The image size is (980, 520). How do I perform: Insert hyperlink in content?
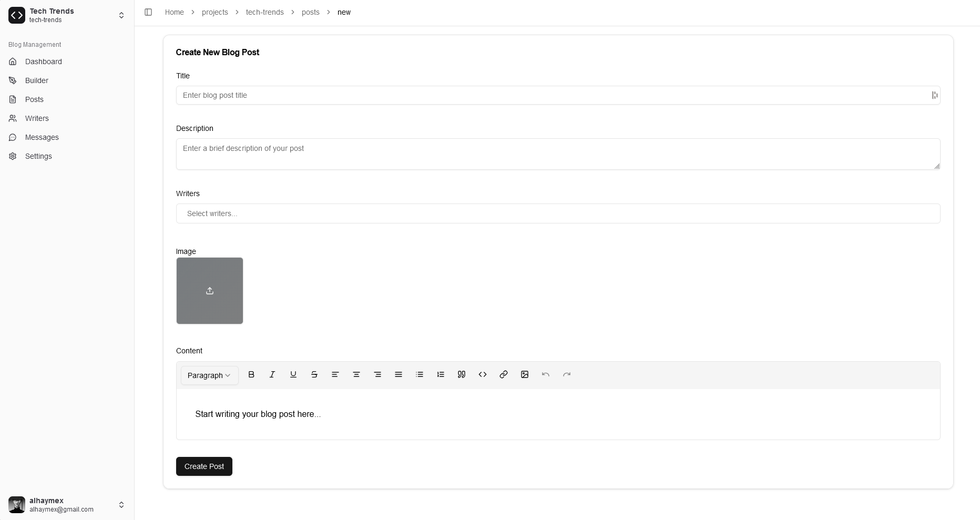pos(504,374)
